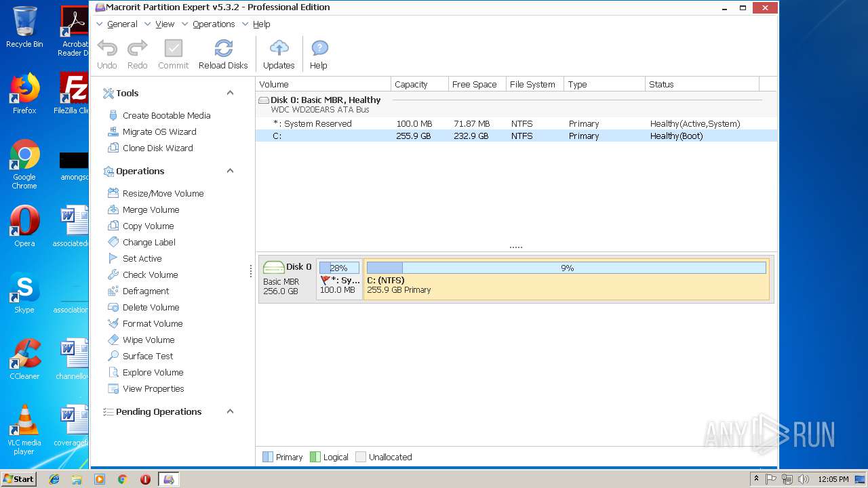Open the Windows Start menu
This screenshot has width=868, height=488.
point(18,479)
